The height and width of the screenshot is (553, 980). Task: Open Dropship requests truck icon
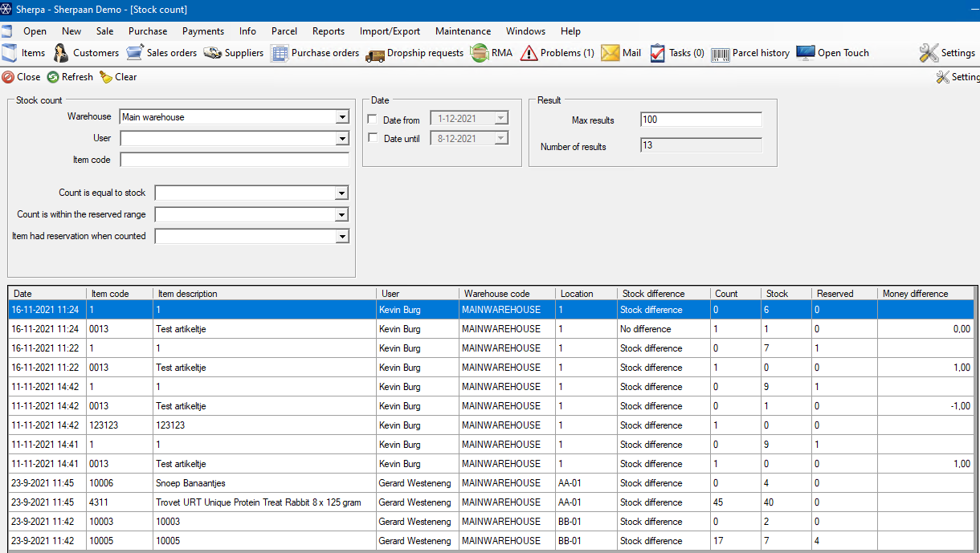click(x=374, y=53)
